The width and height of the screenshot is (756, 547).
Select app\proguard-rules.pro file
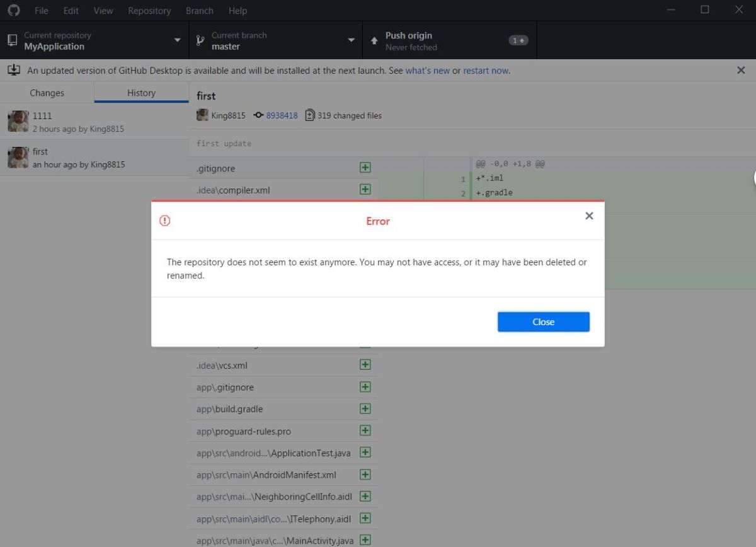pos(283,431)
